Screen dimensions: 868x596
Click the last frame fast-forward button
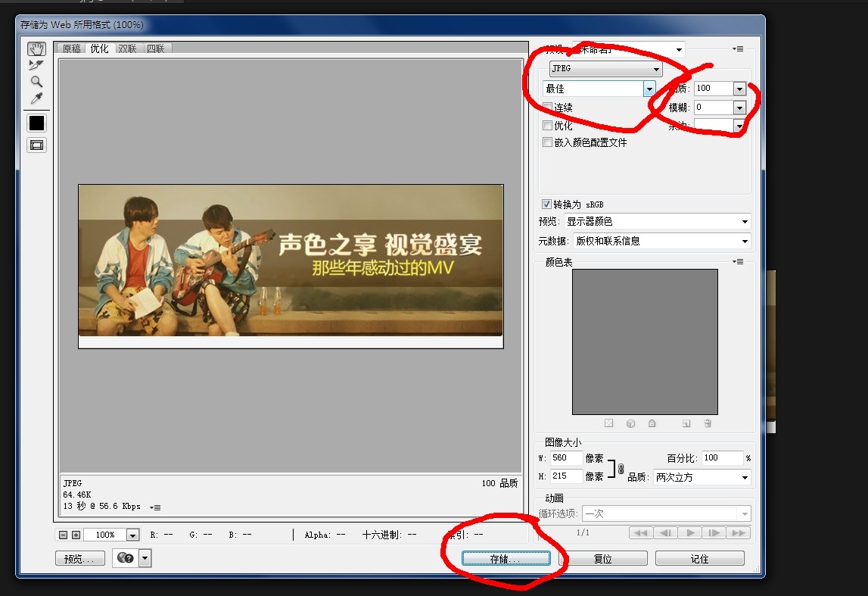click(739, 533)
